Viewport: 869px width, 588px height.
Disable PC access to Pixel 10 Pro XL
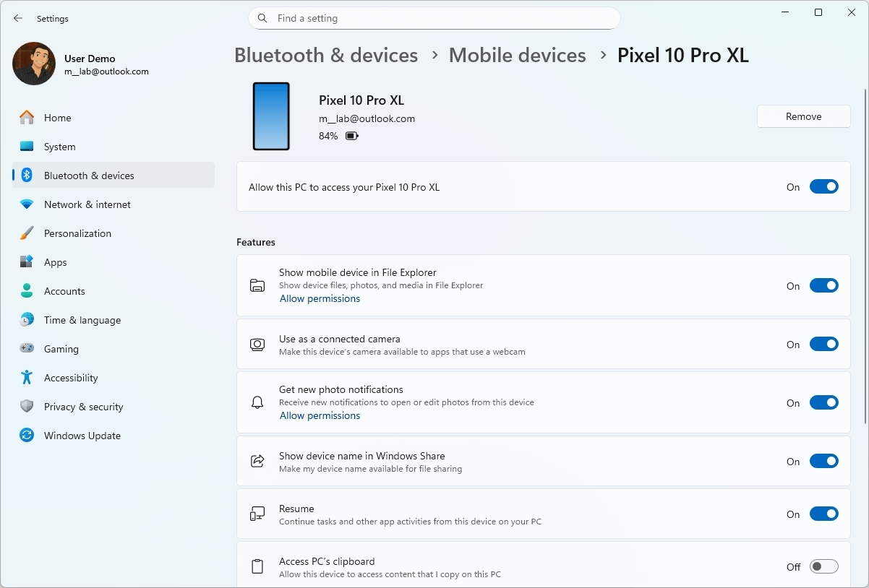pos(823,186)
